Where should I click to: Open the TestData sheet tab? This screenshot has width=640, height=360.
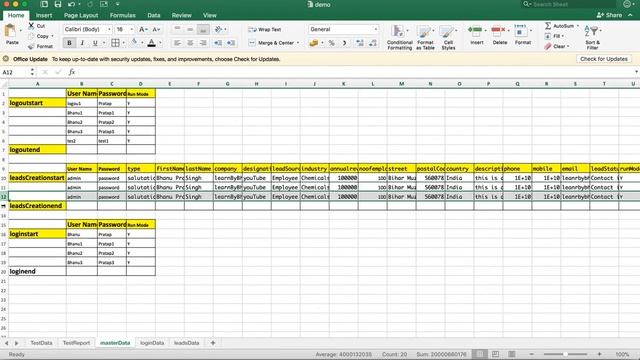coord(41,343)
